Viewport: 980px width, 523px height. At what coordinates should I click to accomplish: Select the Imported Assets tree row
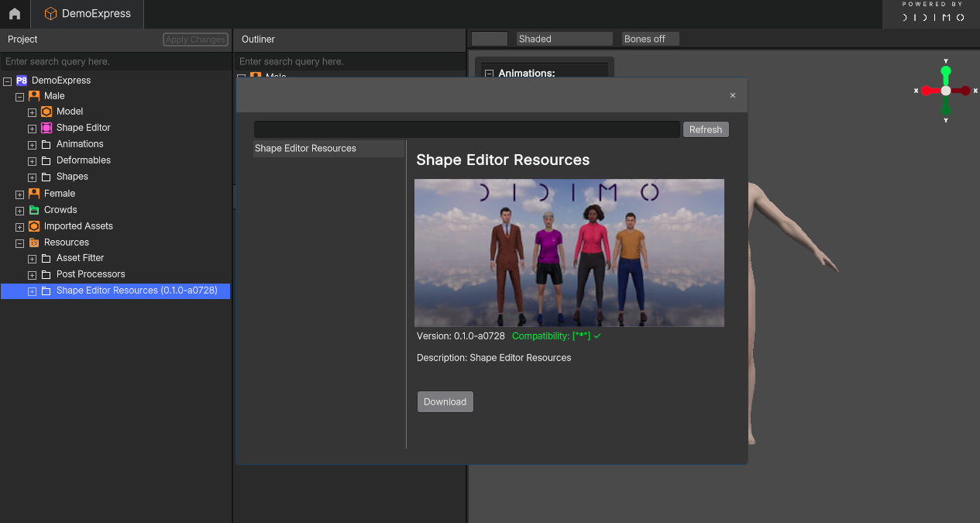tap(115, 226)
